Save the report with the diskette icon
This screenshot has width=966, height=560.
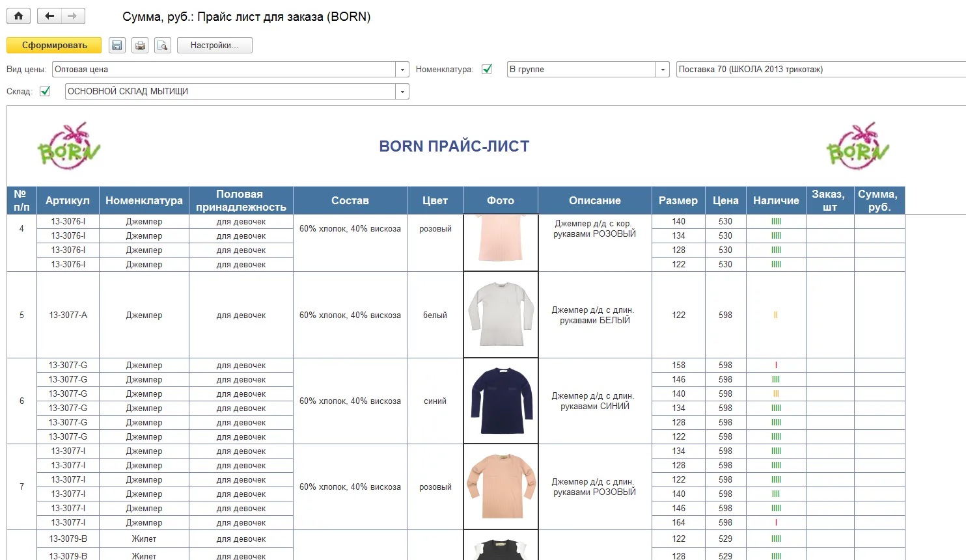[117, 46]
